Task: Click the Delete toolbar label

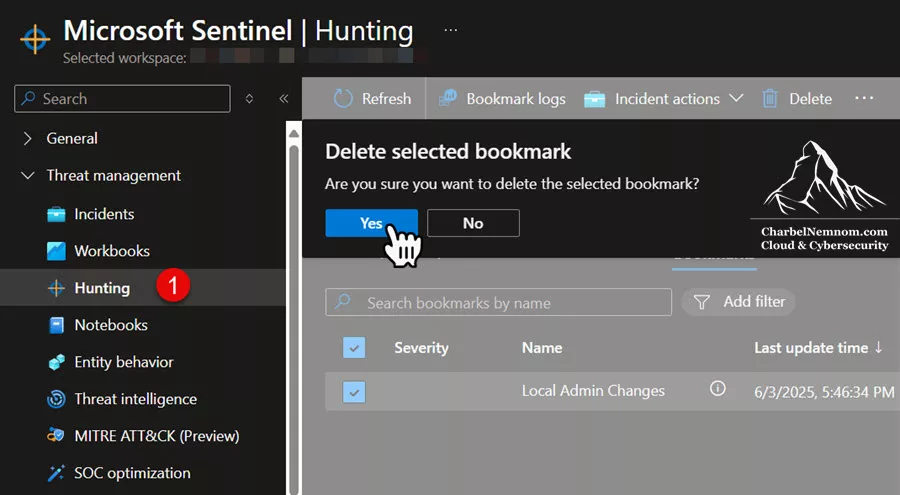Action: point(810,99)
